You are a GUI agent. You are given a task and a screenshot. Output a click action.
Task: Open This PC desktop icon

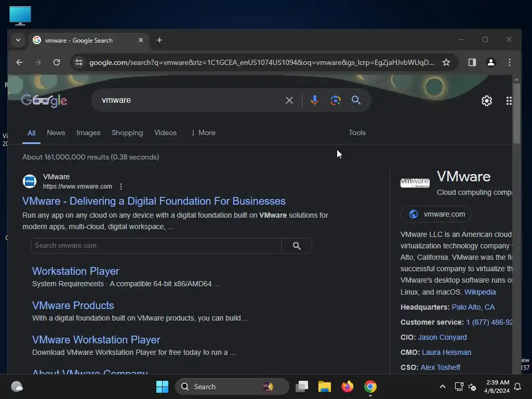point(20,16)
